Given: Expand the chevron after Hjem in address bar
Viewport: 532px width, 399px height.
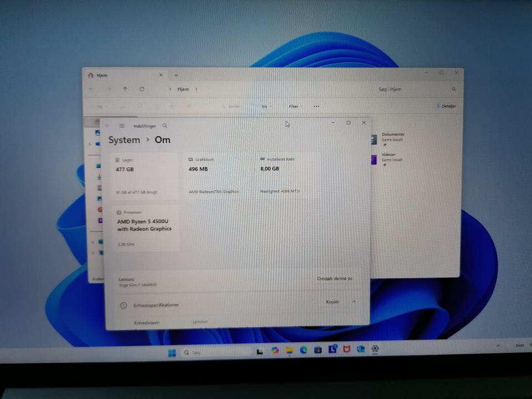Looking at the screenshot, I should 196,89.
